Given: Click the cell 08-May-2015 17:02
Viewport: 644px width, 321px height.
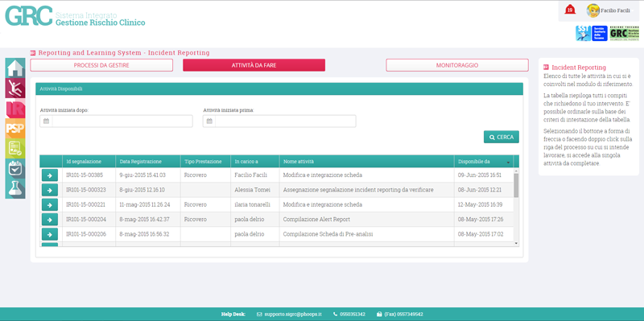Looking at the screenshot, I should (484, 234).
